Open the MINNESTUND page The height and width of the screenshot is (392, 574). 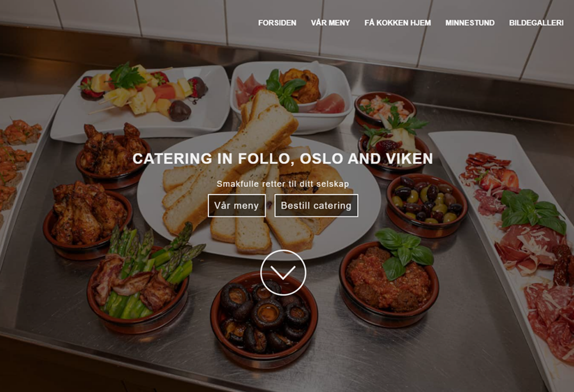(470, 23)
